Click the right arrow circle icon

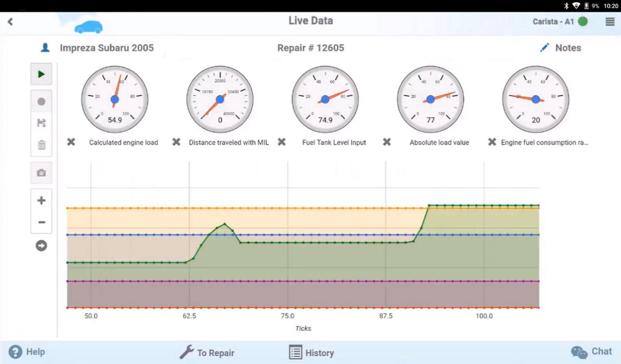[x=41, y=246]
